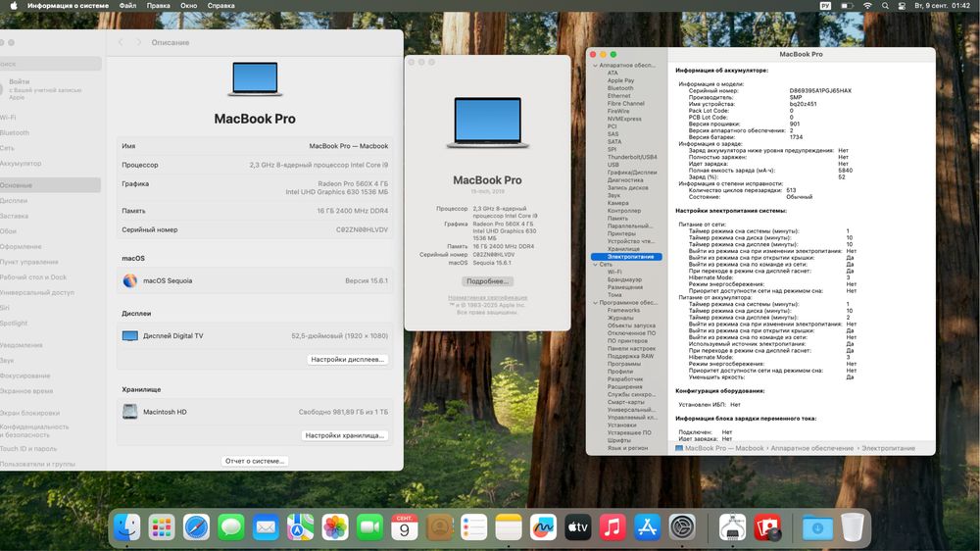The width and height of the screenshot is (980, 551).
Task: Open Contacts app in the Dock
Action: coord(439,527)
